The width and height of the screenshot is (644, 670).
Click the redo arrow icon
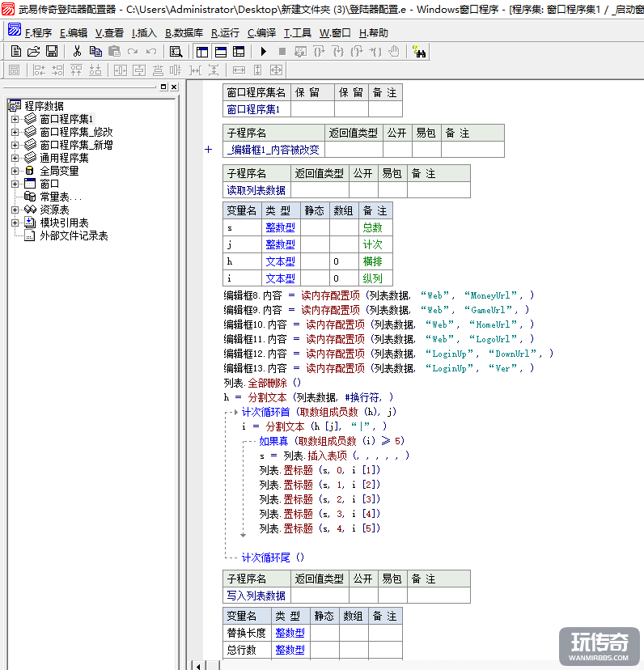tap(133, 52)
